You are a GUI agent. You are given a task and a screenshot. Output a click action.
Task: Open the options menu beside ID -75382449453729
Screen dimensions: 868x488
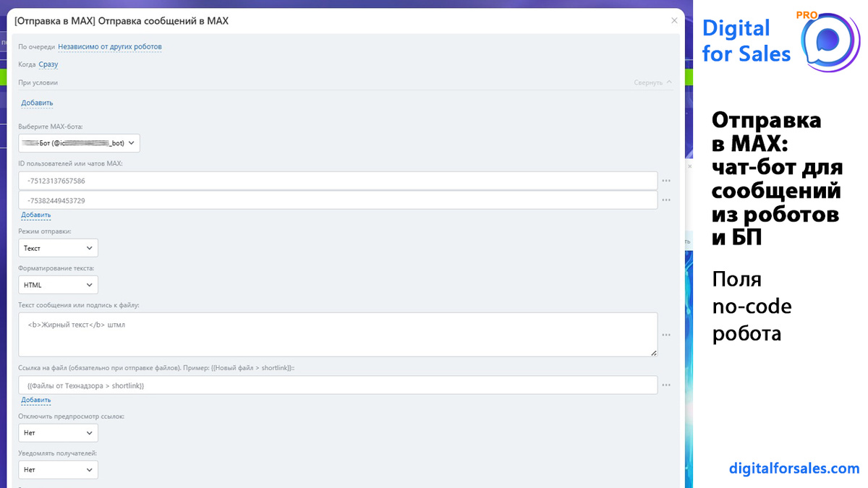[x=666, y=200]
